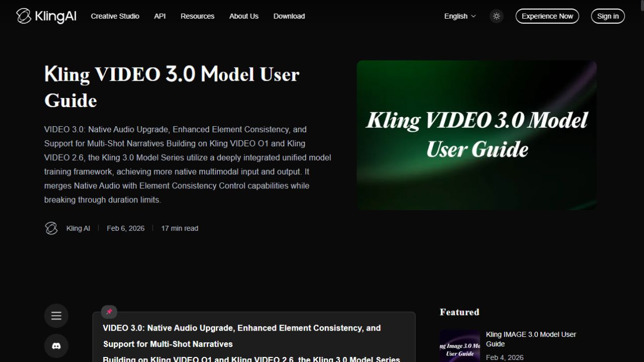Image resolution: width=644 pixels, height=362 pixels.
Task: Open the Resources menu
Action: click(198, 16)
